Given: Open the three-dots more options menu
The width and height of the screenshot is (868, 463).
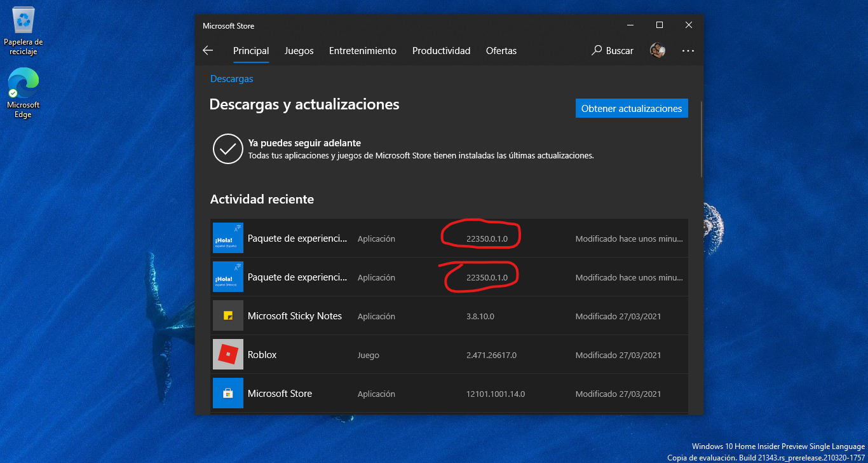Looking at the screenshot, I should point(688,51).
